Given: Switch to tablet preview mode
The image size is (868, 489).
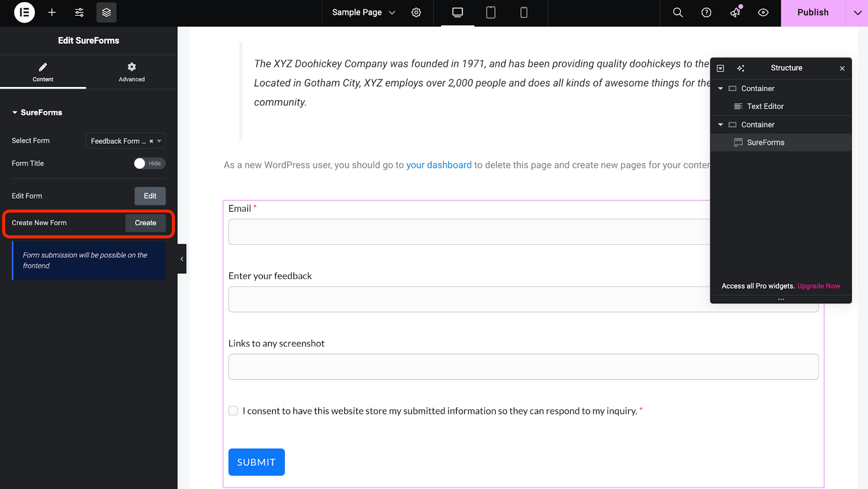Looking at the screenshot, I should coord(491,12).
